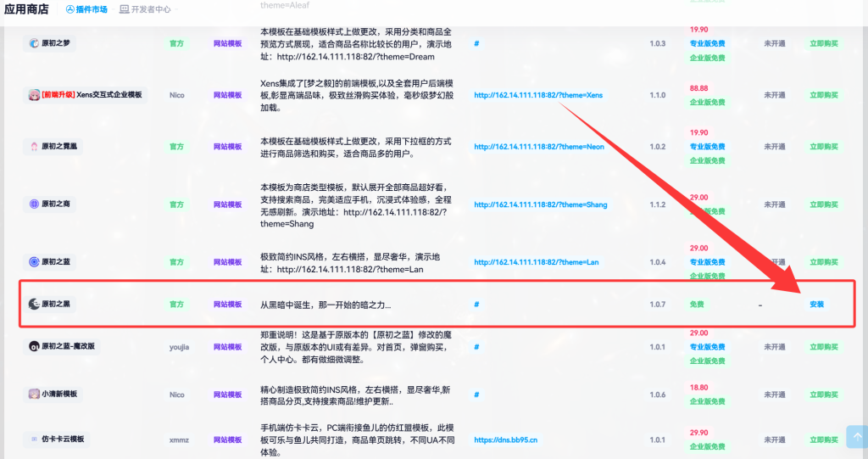Click the 小清新模板 avatar icon

tap(34, 395)
